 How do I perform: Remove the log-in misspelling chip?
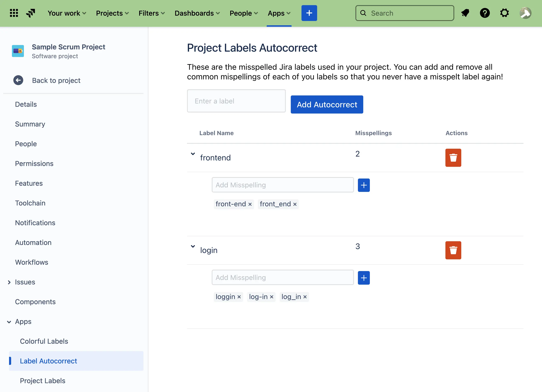tap(271, 297)
